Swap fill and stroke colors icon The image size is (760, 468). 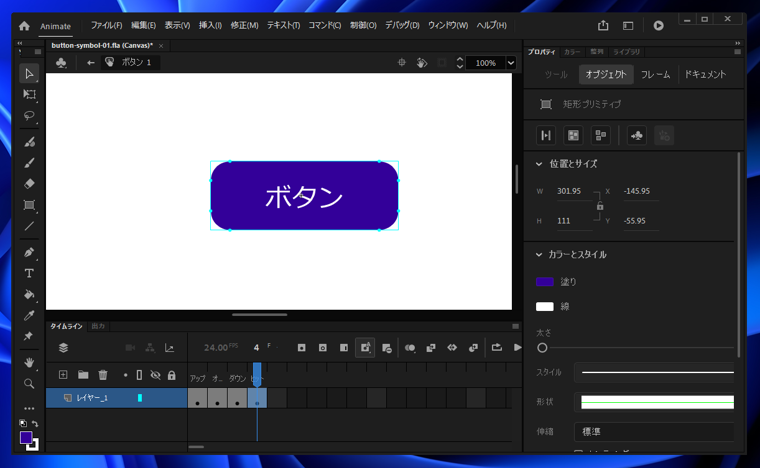click(x=35, y=424)
